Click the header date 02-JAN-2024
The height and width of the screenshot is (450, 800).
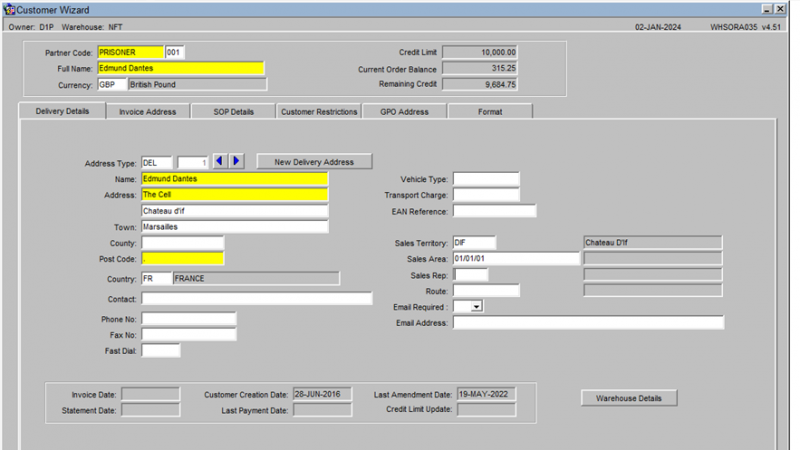pyautogui.click(x=658, y=27)
